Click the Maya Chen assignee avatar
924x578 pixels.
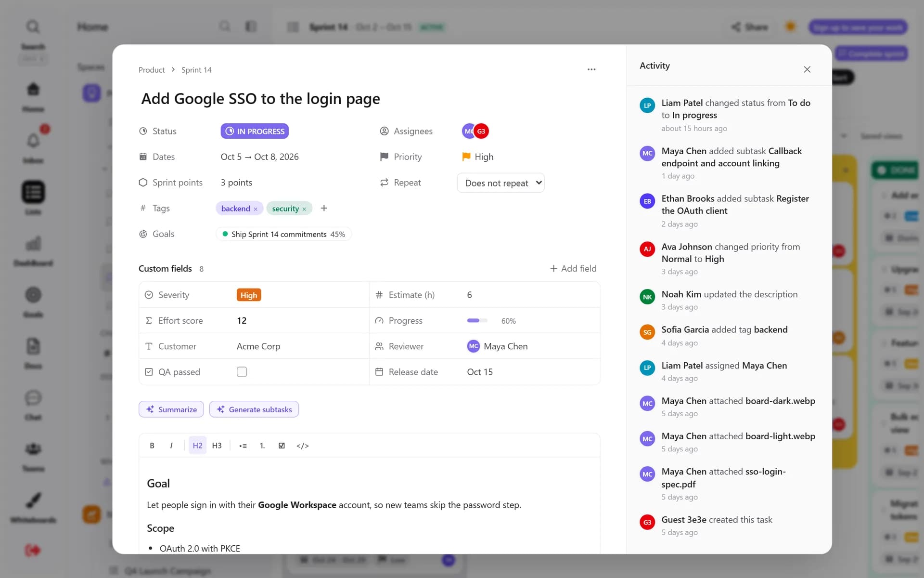468,131
